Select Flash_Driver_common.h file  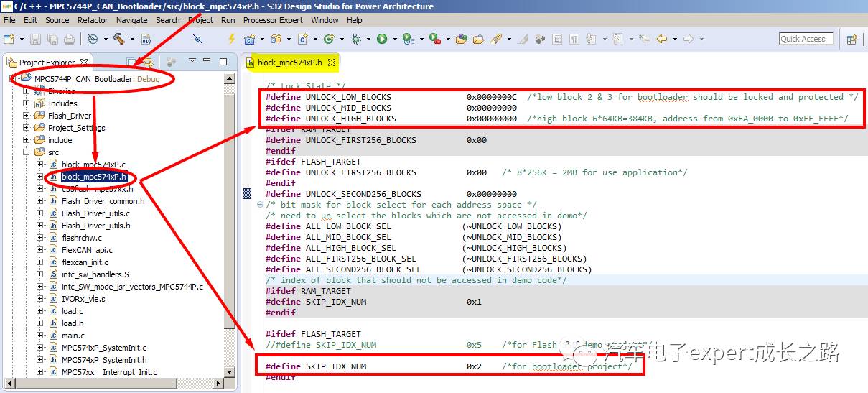pos(103,201)
